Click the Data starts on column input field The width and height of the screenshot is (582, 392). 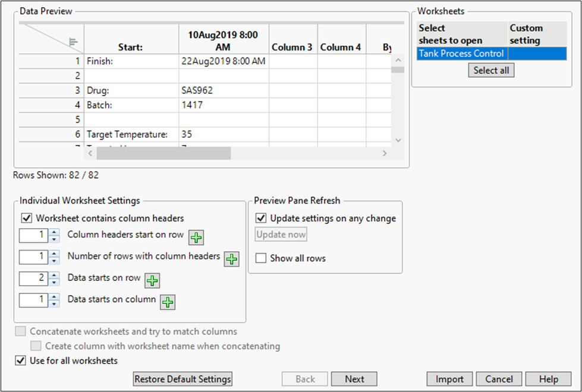(x=33, y=300)
